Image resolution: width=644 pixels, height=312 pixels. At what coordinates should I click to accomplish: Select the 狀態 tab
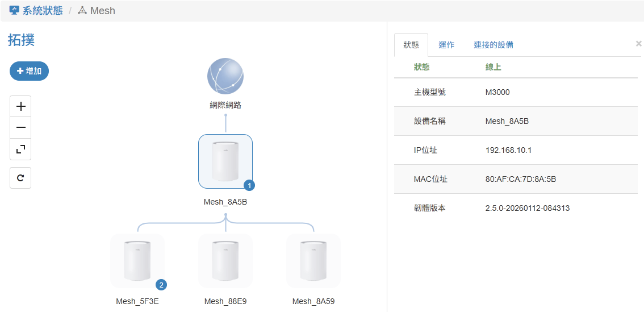(411, 45)
